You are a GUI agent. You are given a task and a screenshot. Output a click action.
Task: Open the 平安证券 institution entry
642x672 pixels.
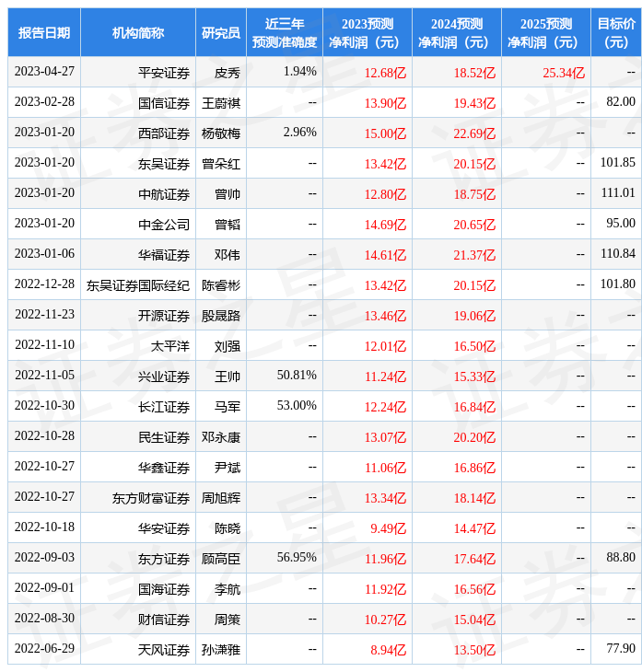pyautogui.click(x=164, y=73)
